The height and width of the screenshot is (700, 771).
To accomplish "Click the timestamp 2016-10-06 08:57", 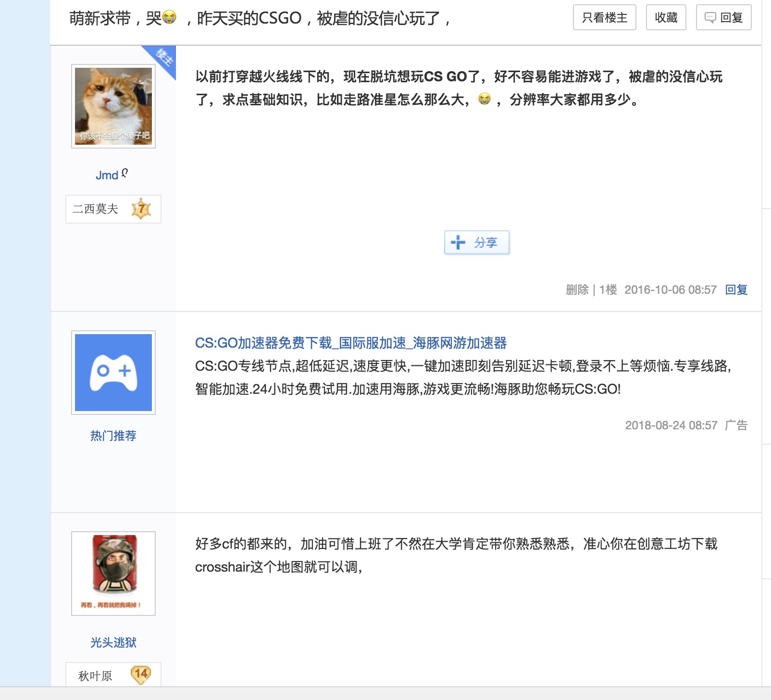I will pyautogui.click(x=671, y=289).
